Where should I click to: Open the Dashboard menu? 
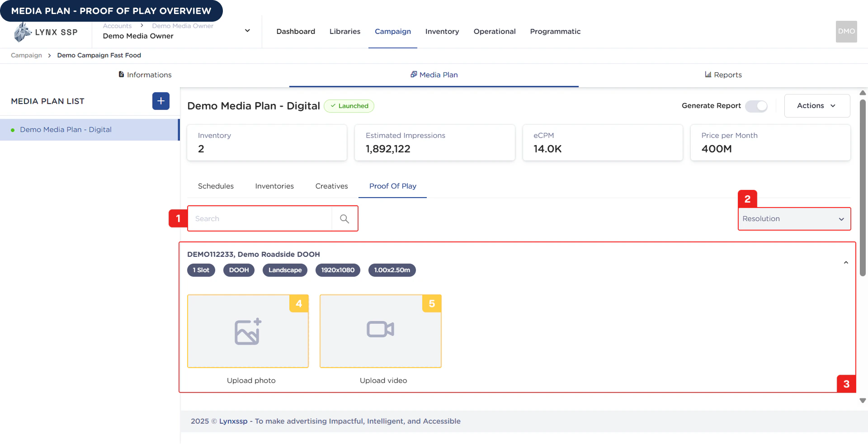tap(296, 32)
